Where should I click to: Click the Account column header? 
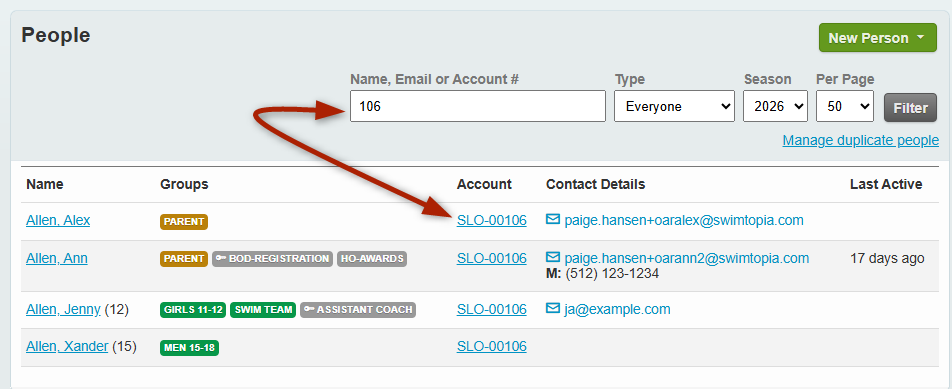[x=484, y=184]
